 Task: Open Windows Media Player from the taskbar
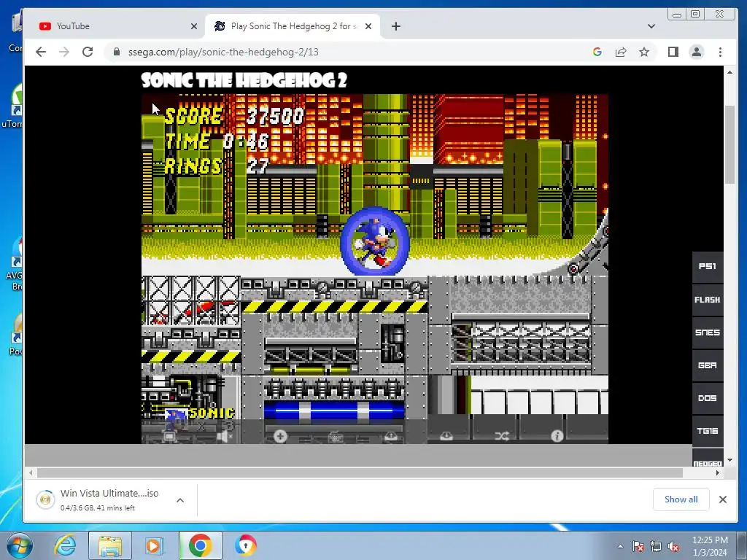click(x=153, y=545)
